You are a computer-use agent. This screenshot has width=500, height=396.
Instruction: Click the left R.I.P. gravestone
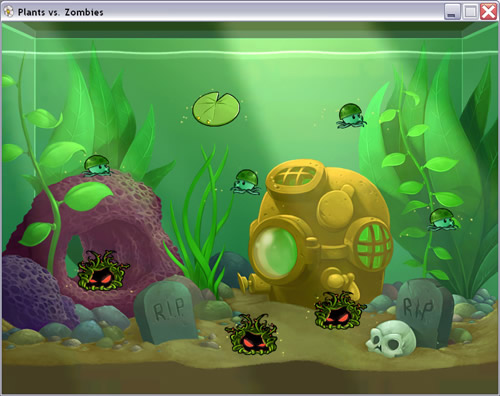click(x=166, y=313)
